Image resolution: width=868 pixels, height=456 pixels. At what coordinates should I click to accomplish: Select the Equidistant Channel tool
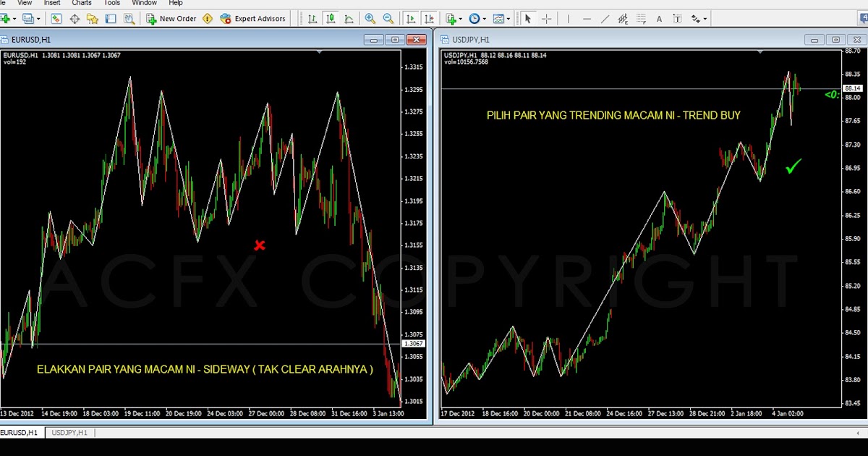click(x=623, y=18)
